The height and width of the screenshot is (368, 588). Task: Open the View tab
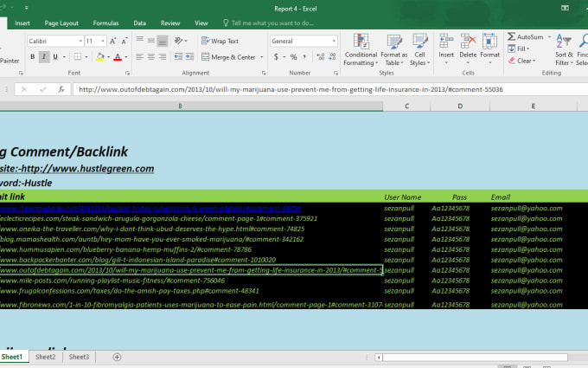coord(201,23)
